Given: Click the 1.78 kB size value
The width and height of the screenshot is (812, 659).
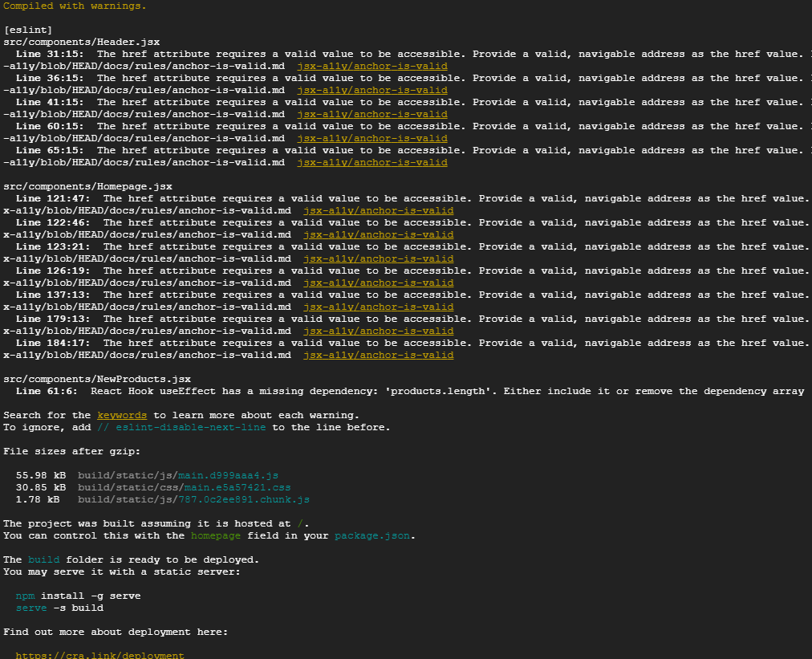Looking at the screenshot, I should click(38, 500).
